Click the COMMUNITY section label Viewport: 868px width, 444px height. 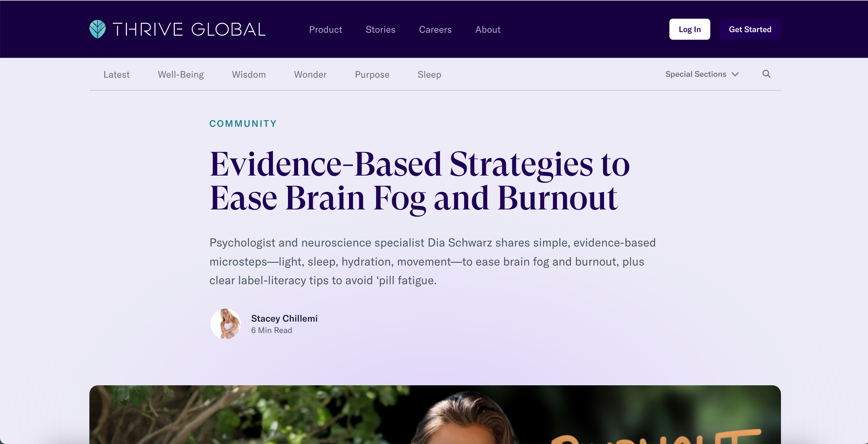(x=243, y=123)
